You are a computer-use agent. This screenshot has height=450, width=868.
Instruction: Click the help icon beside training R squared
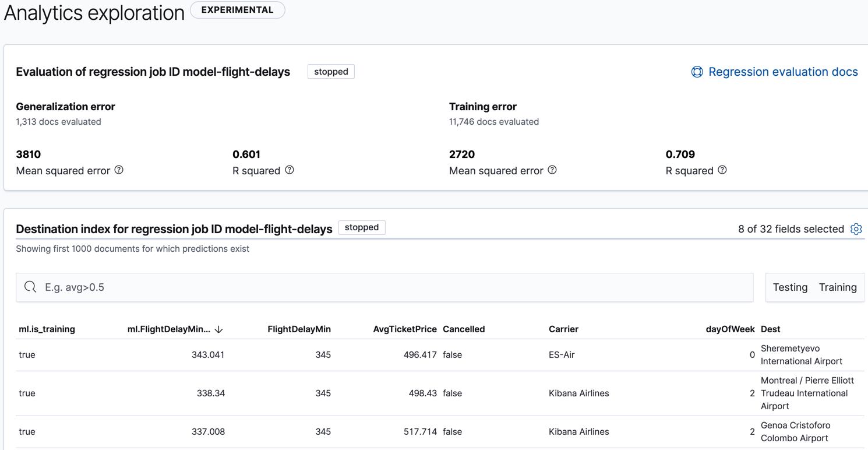tap(722, 170)
